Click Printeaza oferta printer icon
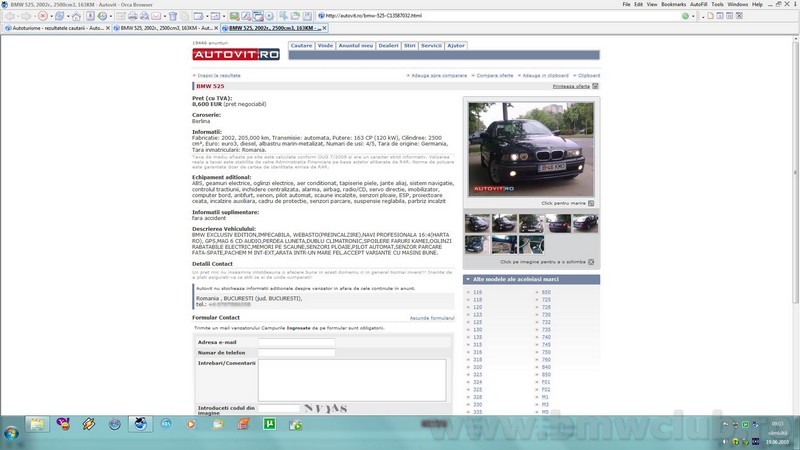The height and width of the screenshot is (450, 800). [595, 86]
